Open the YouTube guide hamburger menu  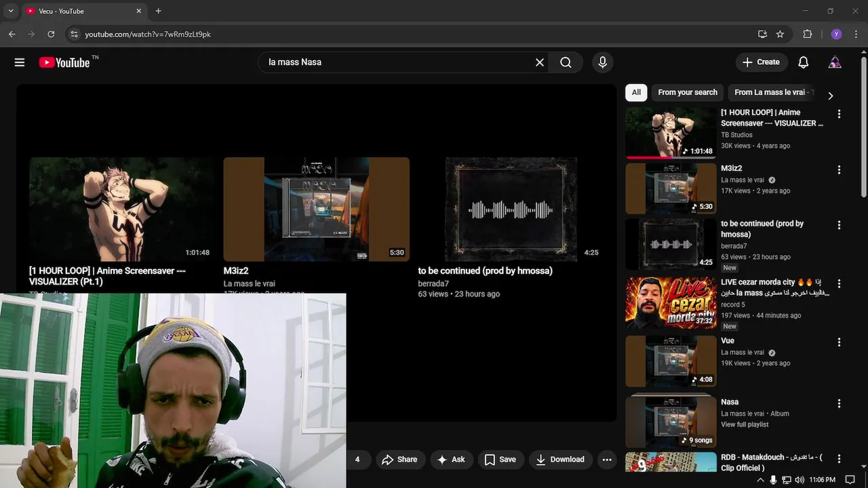(20, 62)
